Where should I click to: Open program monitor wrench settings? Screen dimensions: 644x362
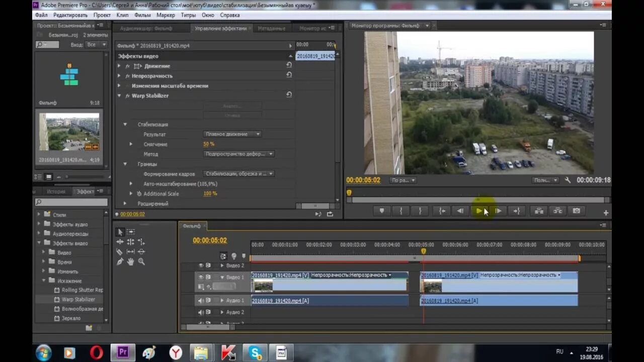(x=568, y=180)
